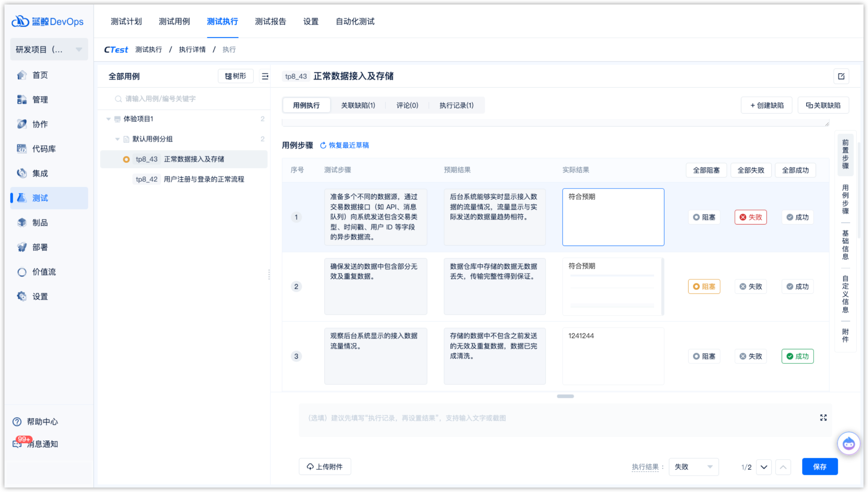This screenshot has height=492, width=868.
Task: Mark step 1 as 成功
Action: pos(797,217)
